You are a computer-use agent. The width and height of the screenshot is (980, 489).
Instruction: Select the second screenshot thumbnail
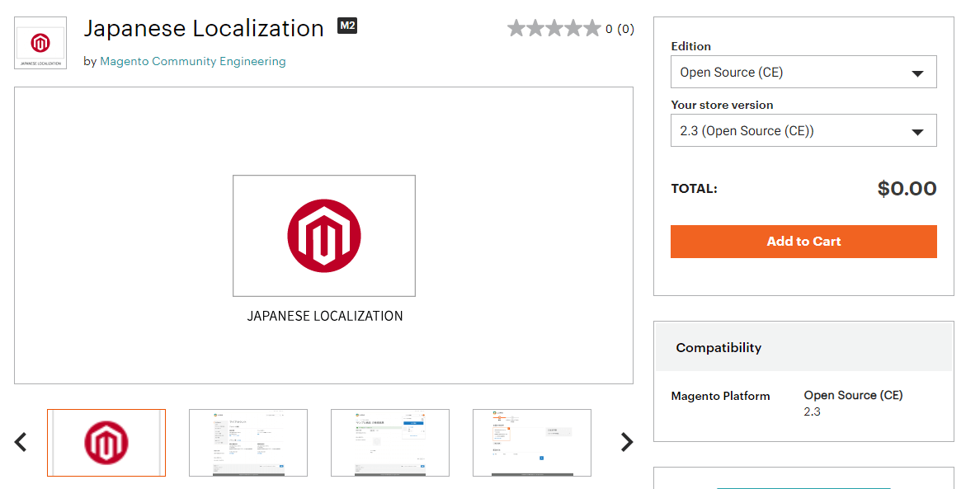pos(248,443)
